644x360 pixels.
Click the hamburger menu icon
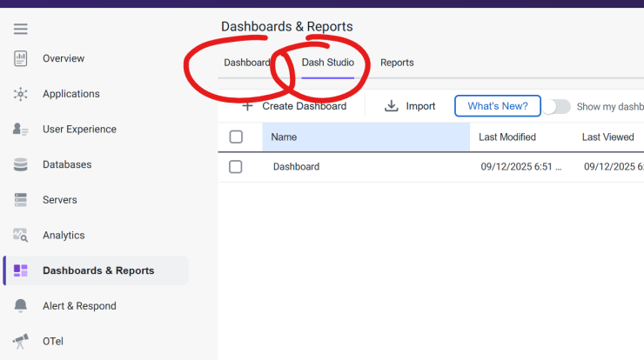(x=21, y=29)
